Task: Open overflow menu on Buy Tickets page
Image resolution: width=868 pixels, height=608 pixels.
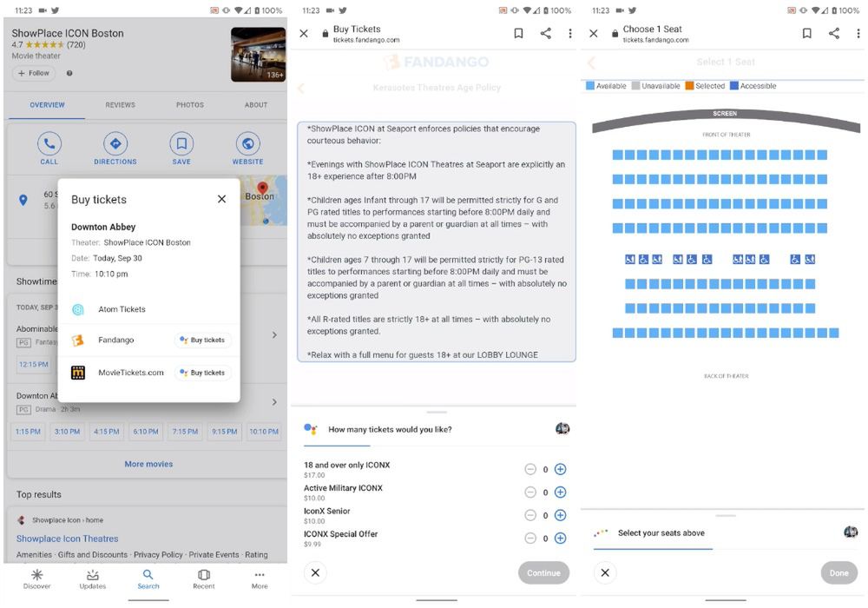Action: pyautogui.click(x=570, y=33)
